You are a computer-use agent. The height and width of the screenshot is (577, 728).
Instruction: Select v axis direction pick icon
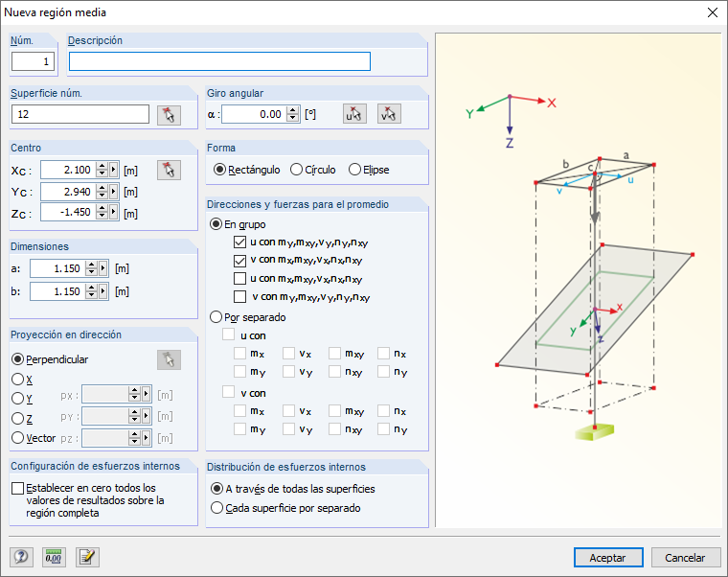click(389, 114)
